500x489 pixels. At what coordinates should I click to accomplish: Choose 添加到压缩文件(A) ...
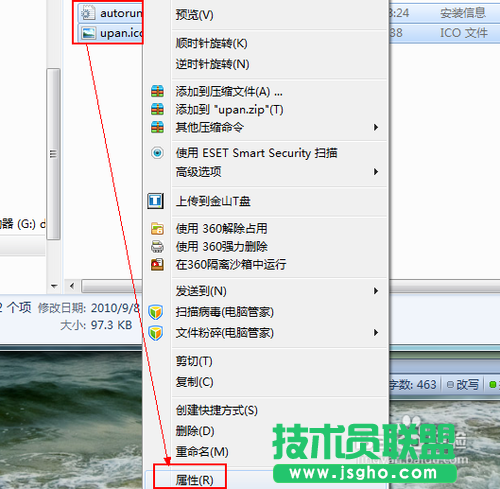(229, 91)
